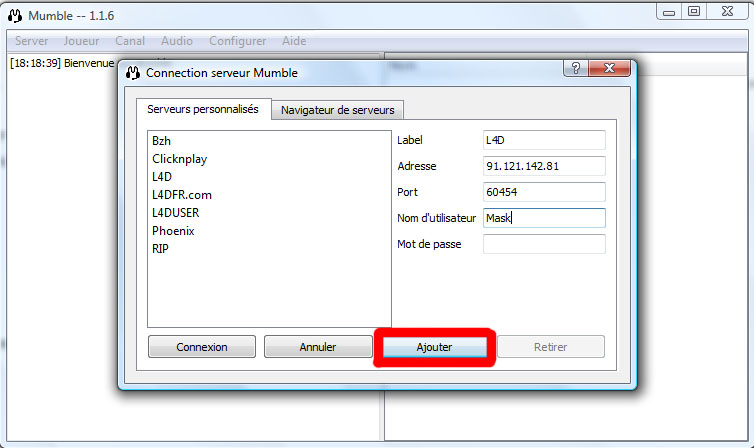The width and height of the screenshot is (754, 448).
Task: Open the Joueur menu
Action: click(x=81, y=41)
